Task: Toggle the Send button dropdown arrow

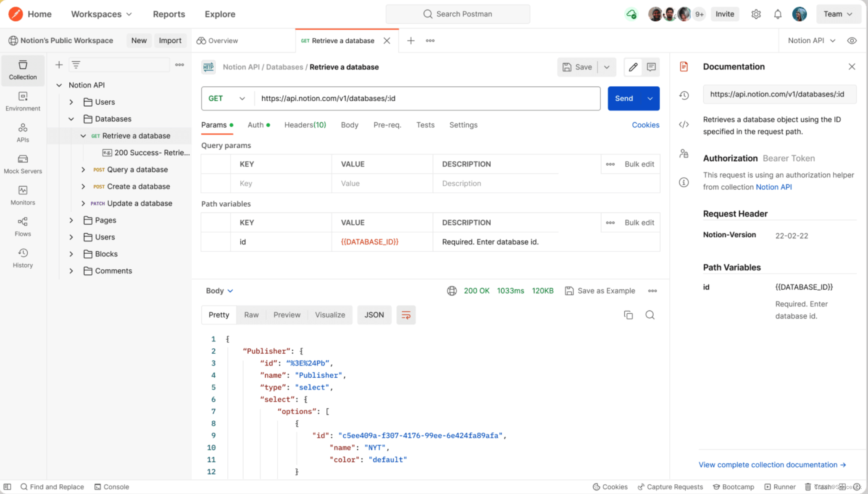Action: (x=650, y=98)
